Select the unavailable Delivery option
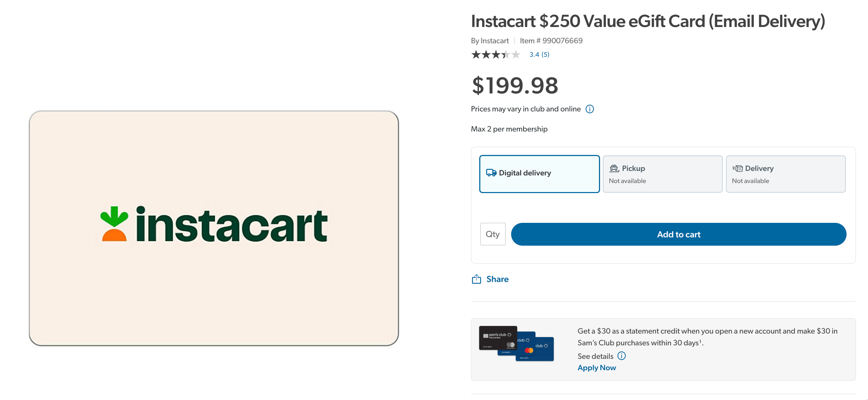Image resolution: width=868 pixels, height=400 pixels. 786,174
